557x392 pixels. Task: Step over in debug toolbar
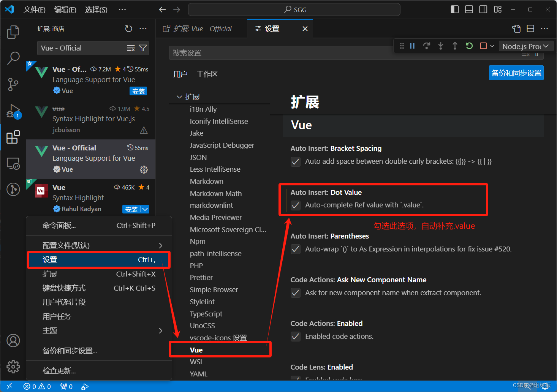(427, 46)
